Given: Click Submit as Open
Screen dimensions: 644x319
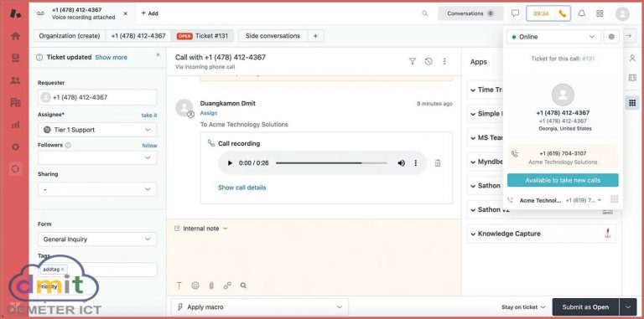Looking at the screenshot, I should coord(585,307).
